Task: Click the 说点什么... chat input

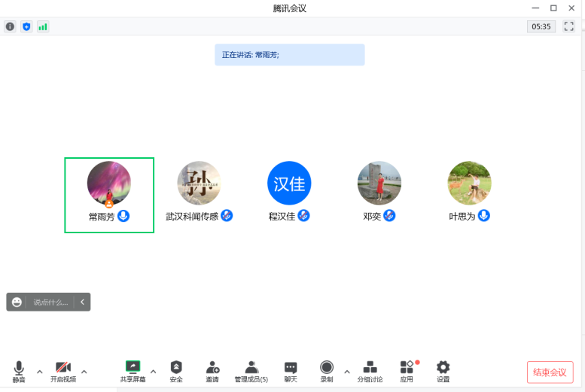Action: click(50, 302)
